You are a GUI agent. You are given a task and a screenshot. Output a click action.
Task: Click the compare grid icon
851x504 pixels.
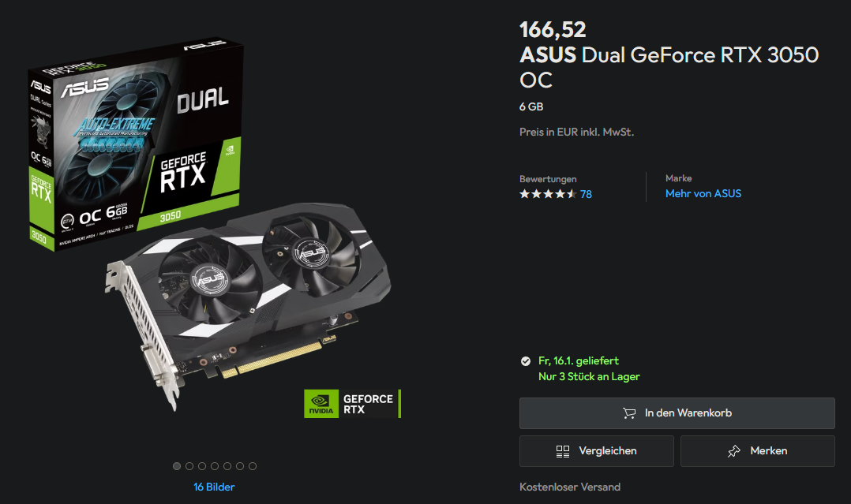pos(563,451)
